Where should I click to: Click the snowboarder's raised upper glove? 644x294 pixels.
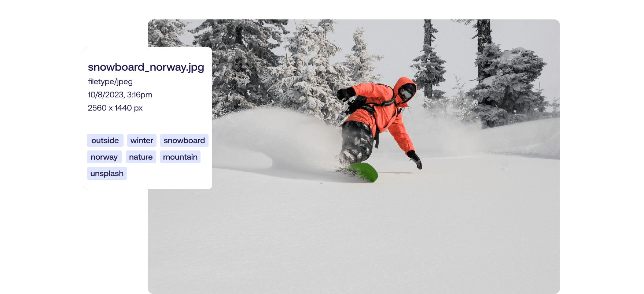pyautogui.click(x=345, y=94)
